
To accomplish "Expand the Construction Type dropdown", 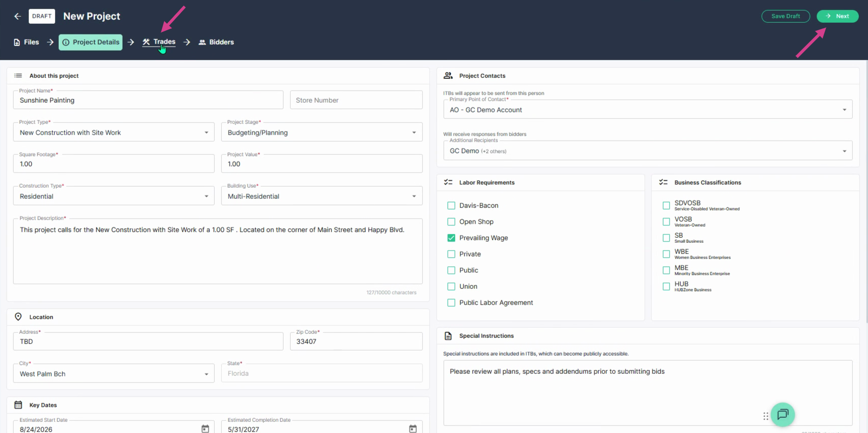I will [114, 196].
